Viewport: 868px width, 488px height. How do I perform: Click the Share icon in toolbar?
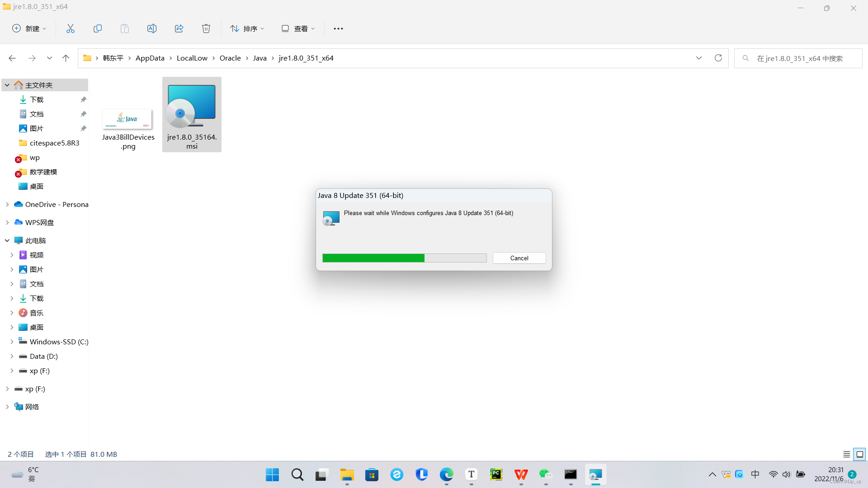tap(179, 28)
